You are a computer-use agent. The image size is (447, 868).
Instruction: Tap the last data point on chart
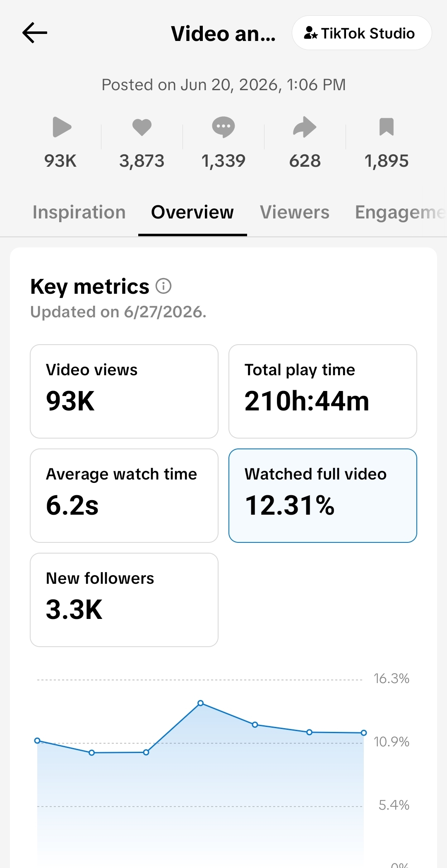tap(364, 733)
